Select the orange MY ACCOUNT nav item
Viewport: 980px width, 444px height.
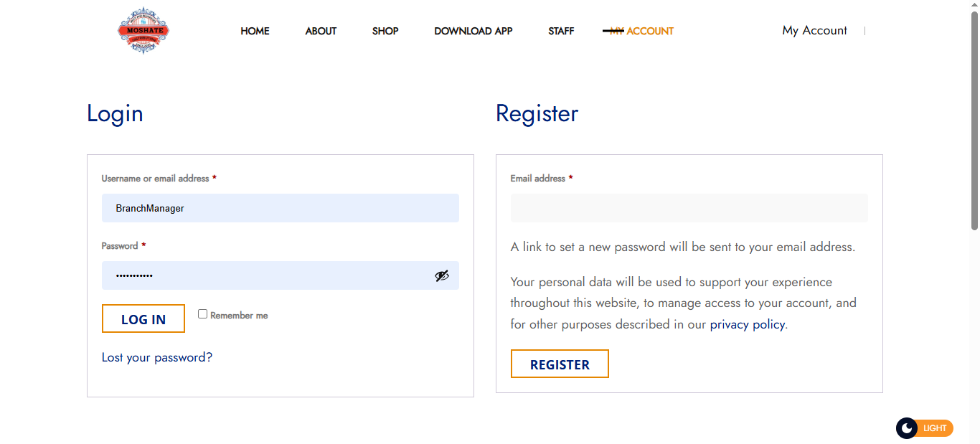pos(639,31)
